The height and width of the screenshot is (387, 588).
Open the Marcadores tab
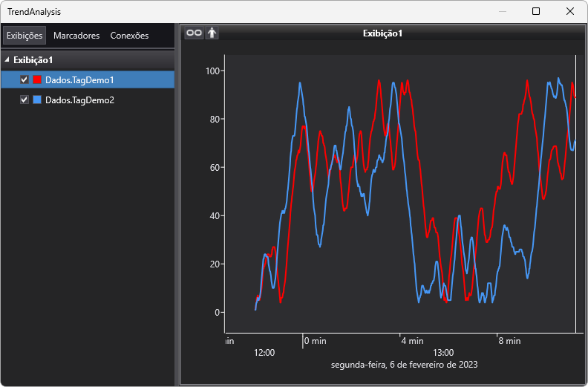click(x=76, y=36)
